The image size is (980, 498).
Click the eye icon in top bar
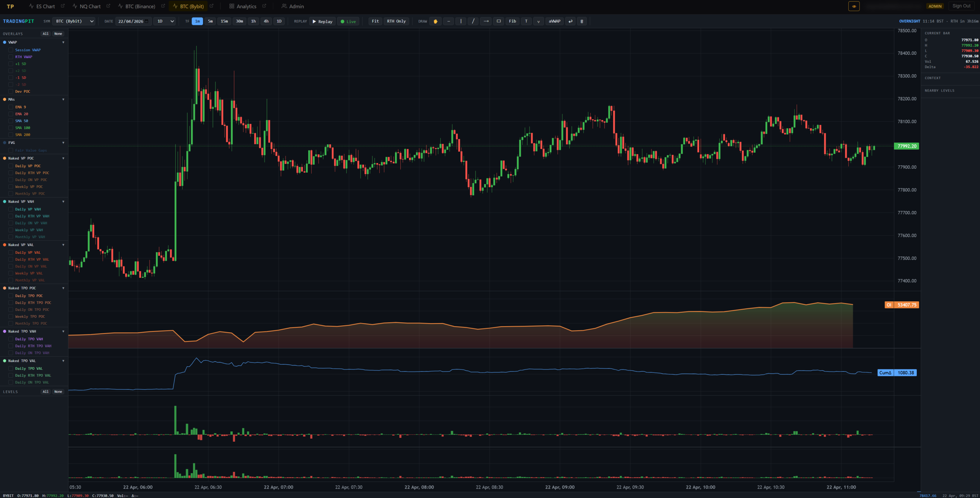(854, 6)
